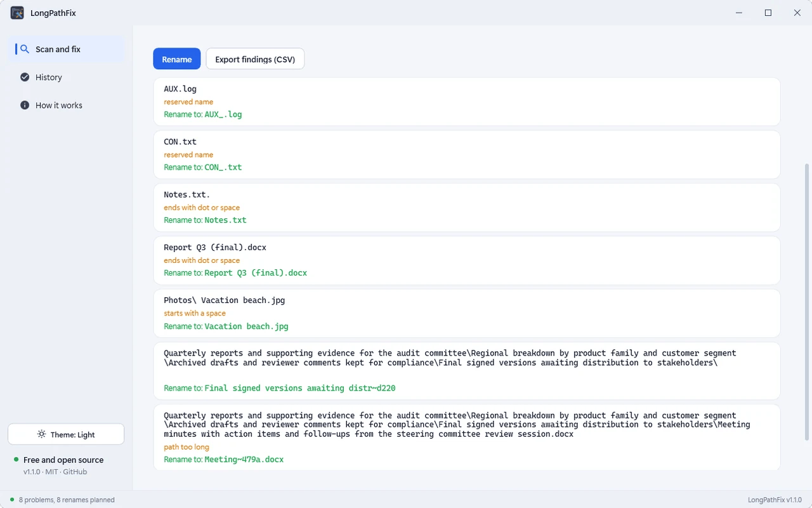Screen dimensions: 812x508
Task: Click the suggested name CON_.txt
Action: pyautogui.click(x=223, y=167)
